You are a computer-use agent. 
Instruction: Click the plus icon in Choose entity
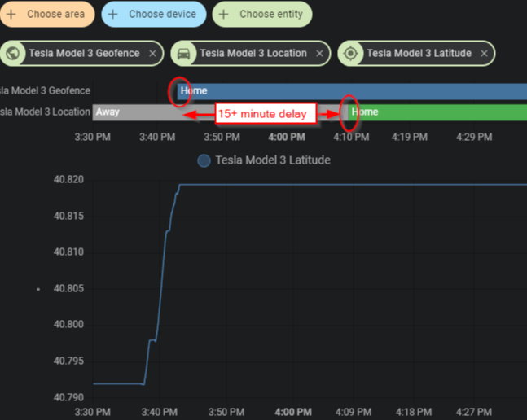pyautogui.click(x=223, y=14)
